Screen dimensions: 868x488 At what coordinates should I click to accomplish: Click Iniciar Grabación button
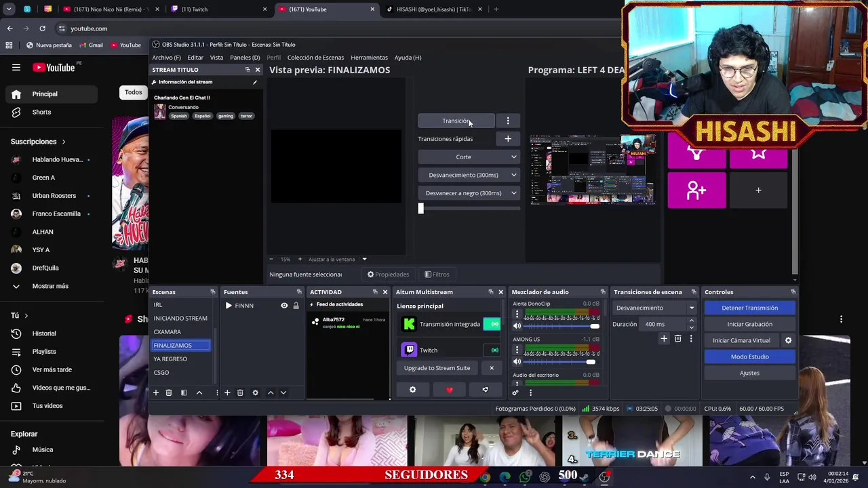pyautogui.click(x=749, y=324)
